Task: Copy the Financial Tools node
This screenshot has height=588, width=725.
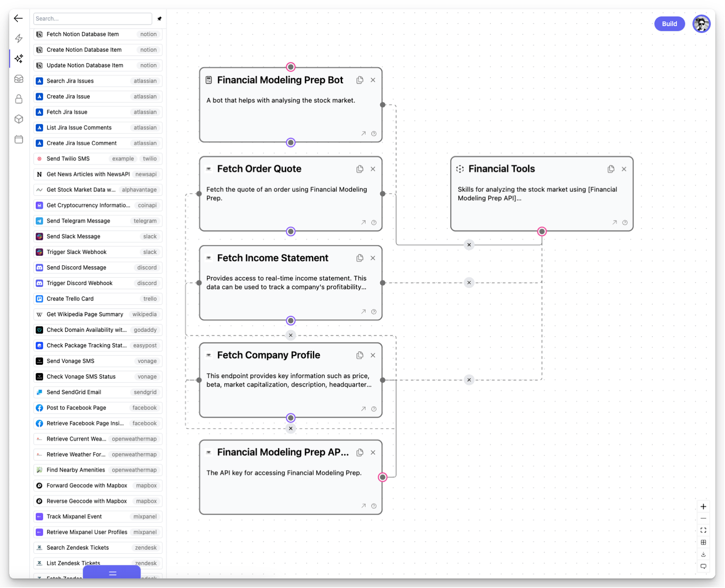Action: (610, 169)
